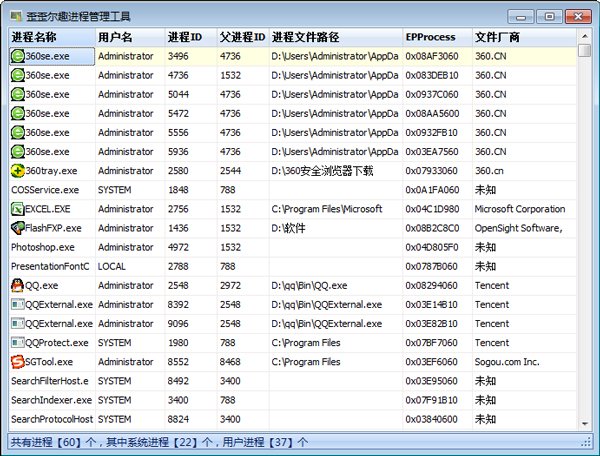Screen dimensions: 600x456
Task: Sort by EPProcess column header
Action: tap(437, 37)
